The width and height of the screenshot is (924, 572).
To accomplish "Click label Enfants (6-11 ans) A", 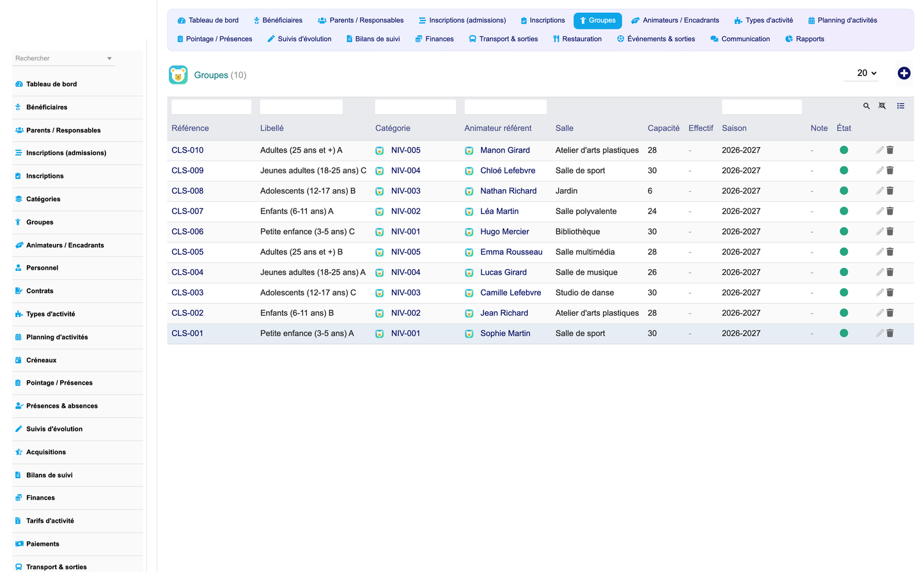I will [x=297, y=211].
